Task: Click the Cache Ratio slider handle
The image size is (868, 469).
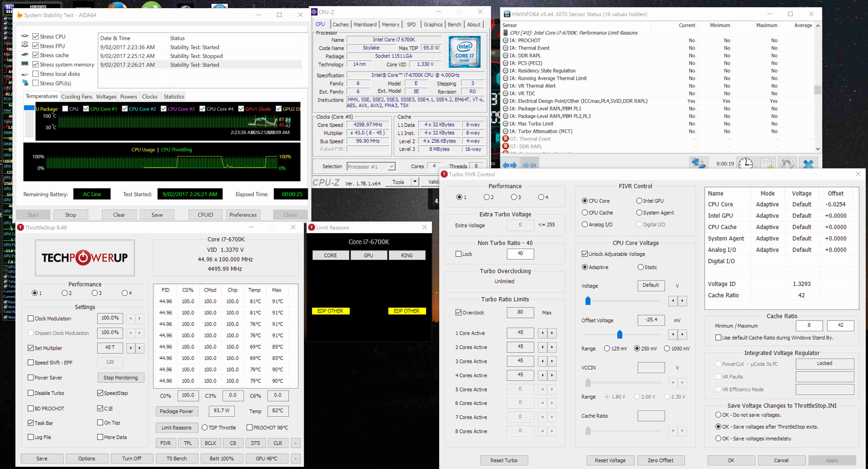Action: 588,431
